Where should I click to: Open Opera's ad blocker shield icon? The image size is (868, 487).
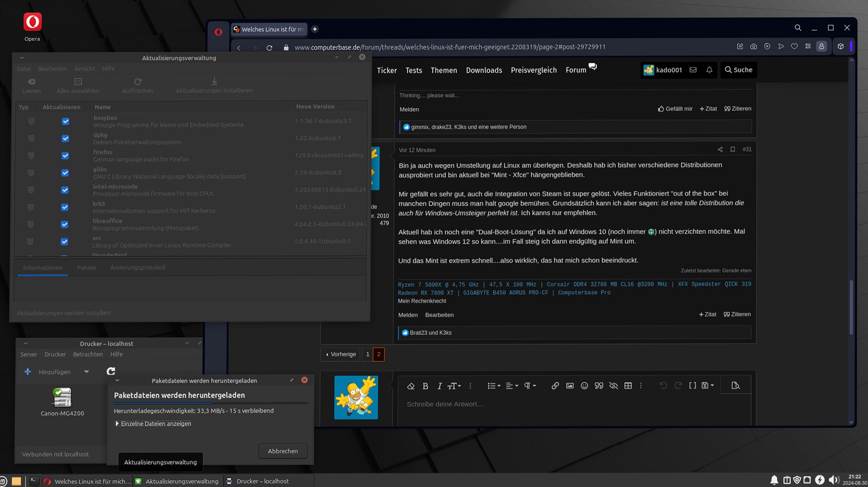[x=767, y=47]
